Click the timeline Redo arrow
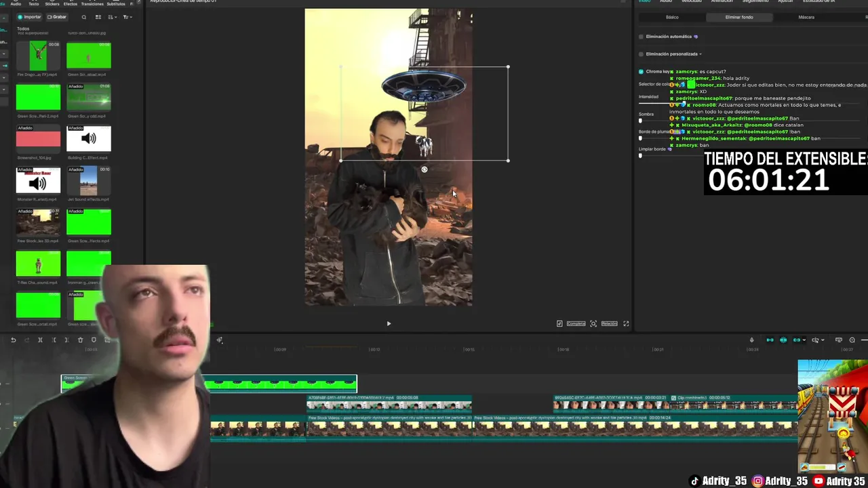Viewport: 868px width, 488px height. point(26,340)
